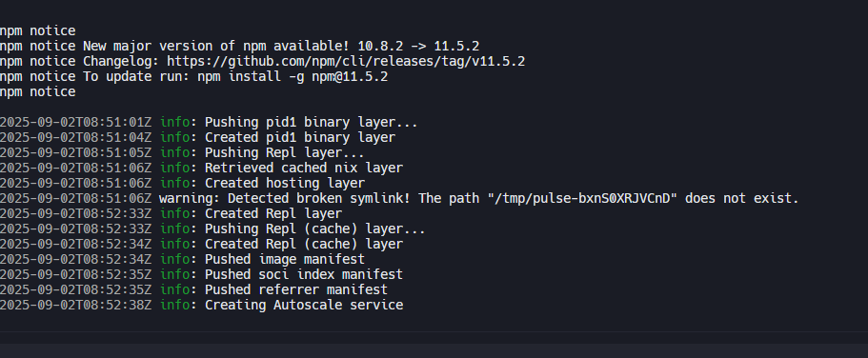The height and width of the screenshot is (358, 868).
Task: Click the green 'info' tag on the 08:51:01Z line
Action: tap(174, 122)
